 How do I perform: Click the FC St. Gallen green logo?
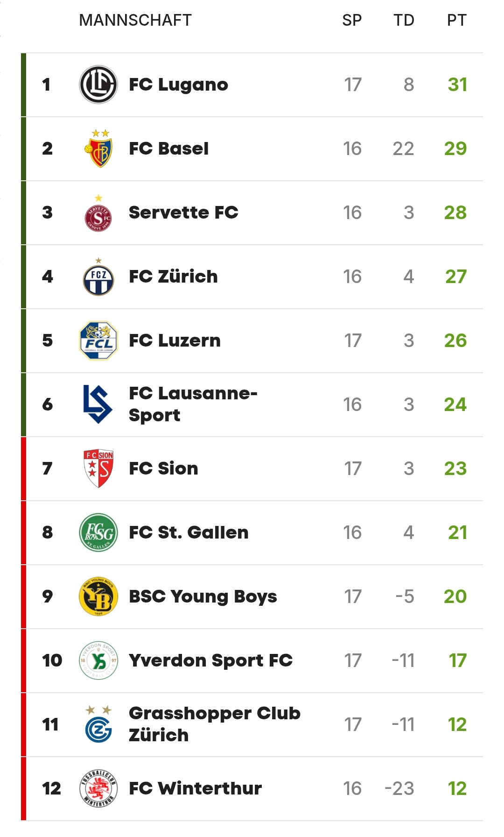pos(98,532)
